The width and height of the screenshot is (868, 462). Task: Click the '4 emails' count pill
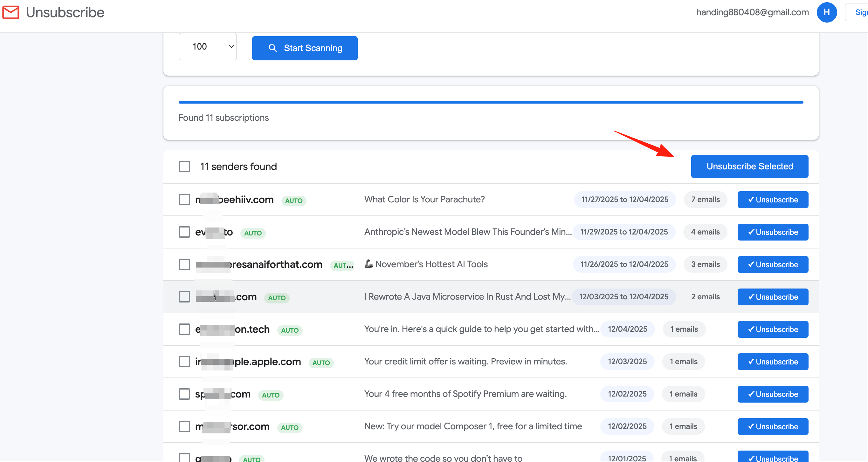[x=705, y=232]
